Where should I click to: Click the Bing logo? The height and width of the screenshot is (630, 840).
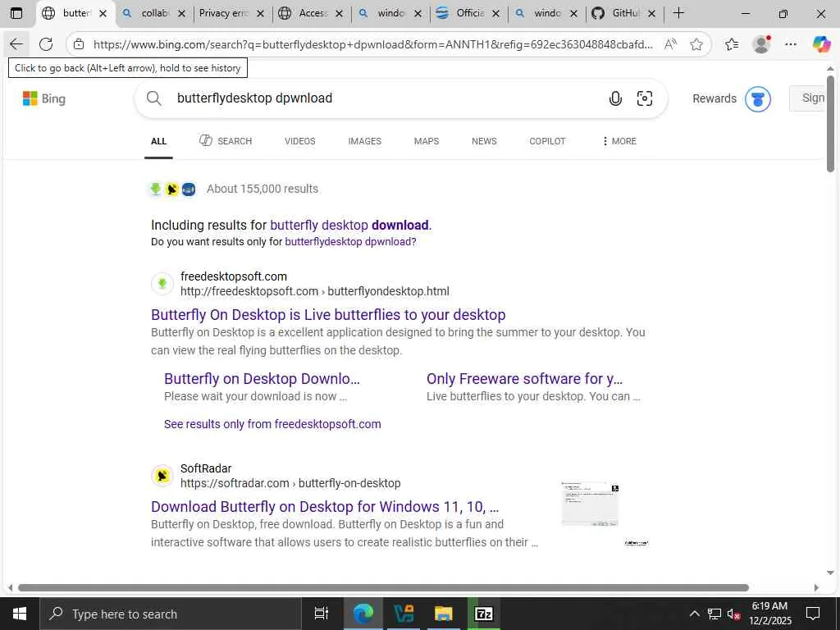[x=44, y=98]
